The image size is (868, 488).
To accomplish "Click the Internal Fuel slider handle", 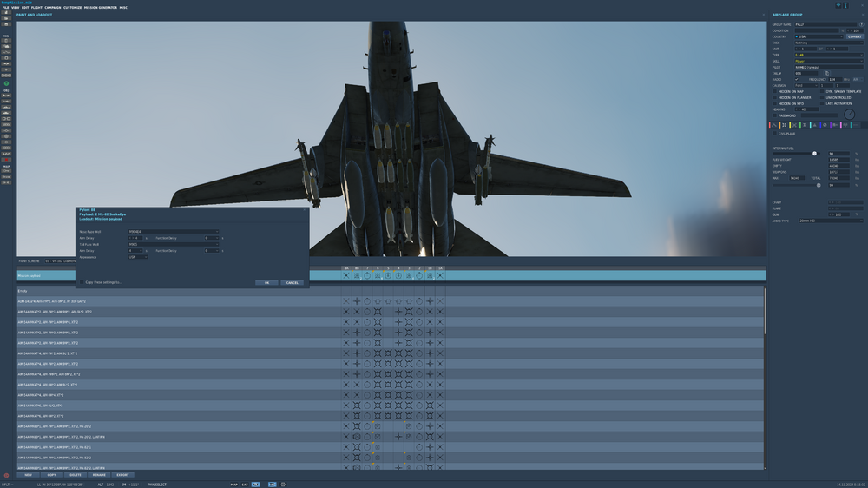I will coord(814,154).
